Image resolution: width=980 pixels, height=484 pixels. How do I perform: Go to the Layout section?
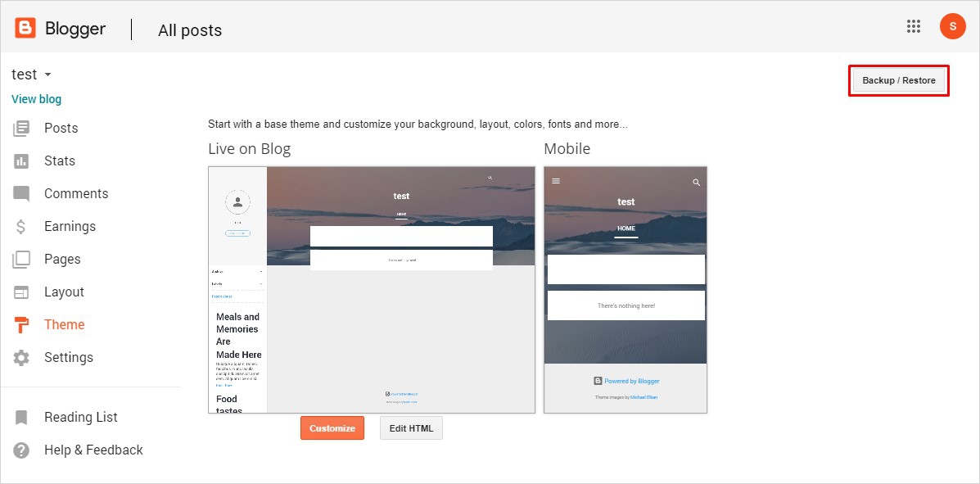click(x=64, y=292)
